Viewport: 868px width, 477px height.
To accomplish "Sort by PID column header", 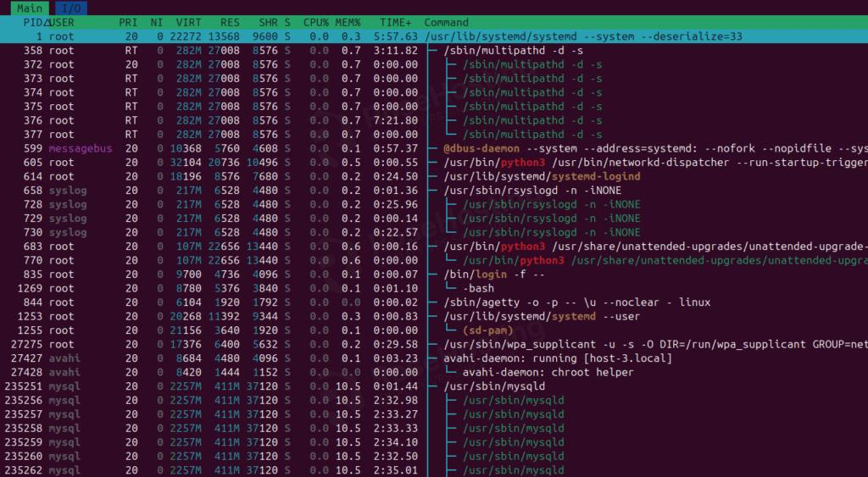I will [x=33, y=23].
